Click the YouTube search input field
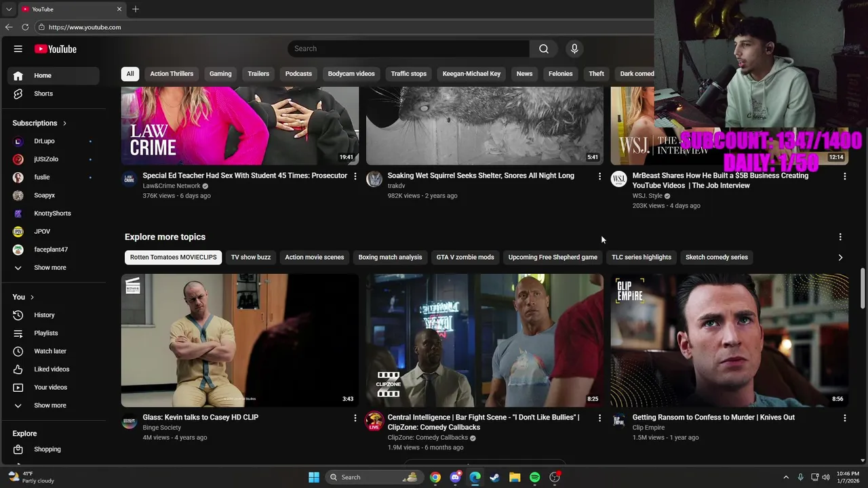 click(408, 49)
